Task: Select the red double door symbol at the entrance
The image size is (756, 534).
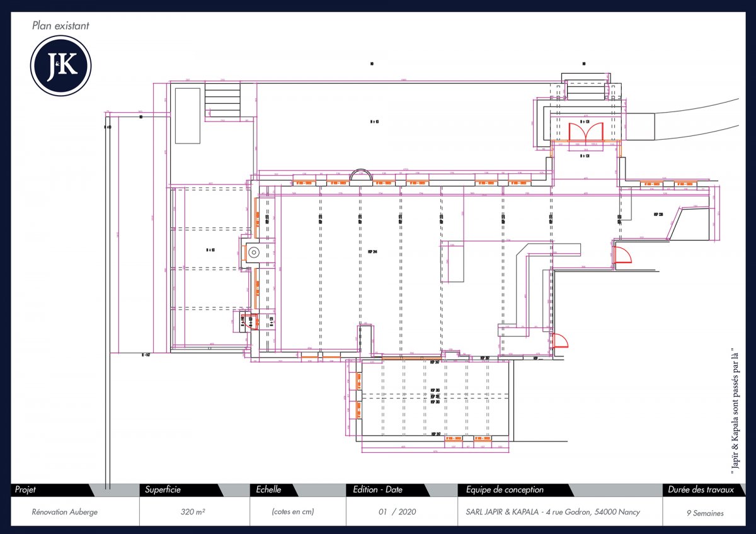Action: pyautogui.click(x=586, y=133)
